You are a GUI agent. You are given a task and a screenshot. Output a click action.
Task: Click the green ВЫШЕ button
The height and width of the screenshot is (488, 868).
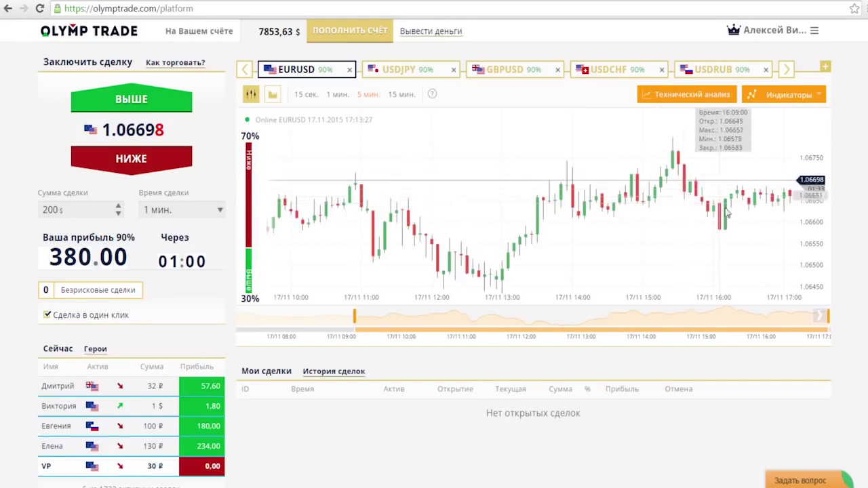pos(132,100)
